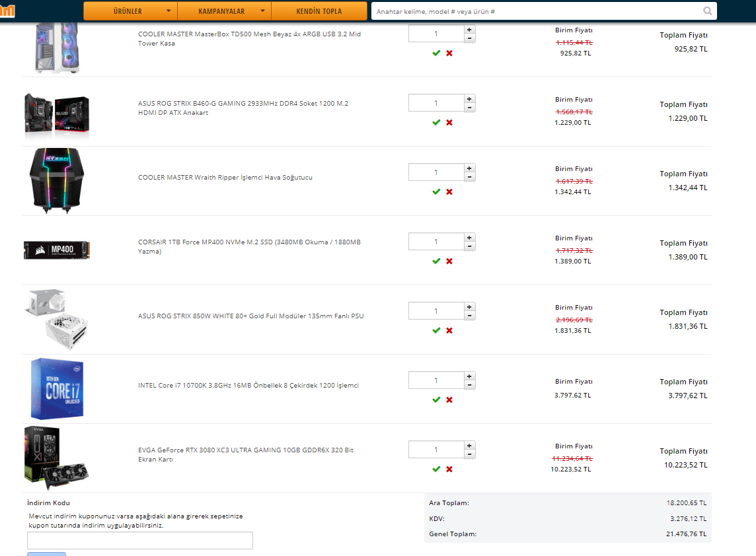Delete Wraith Ripper cooler from cart
Image resolution: width=756 pixels, height=556 pixels.
[449, 191]
